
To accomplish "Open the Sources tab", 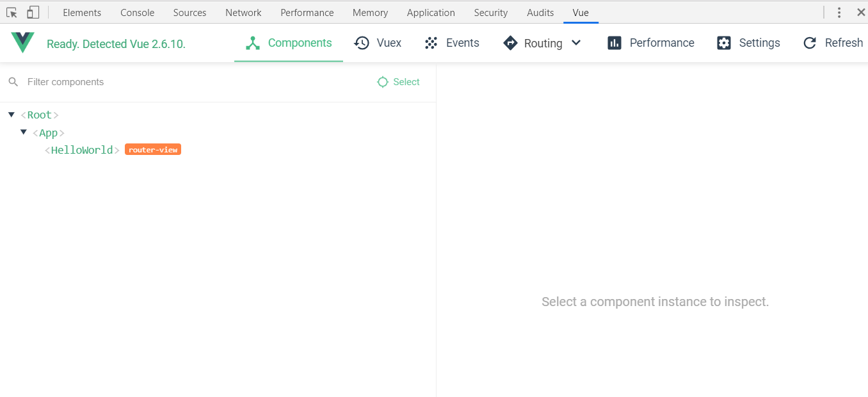I will [189, 12].
